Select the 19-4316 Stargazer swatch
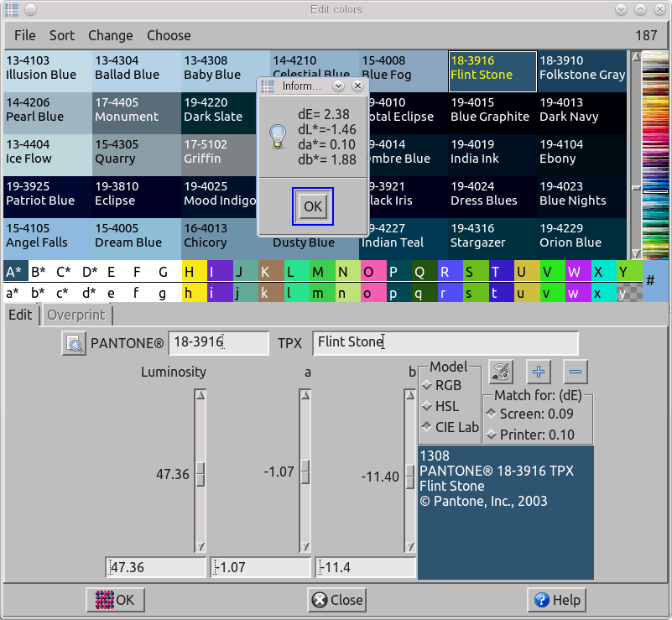The width and height of the screenshot is (672, 620). pos(492,238)
